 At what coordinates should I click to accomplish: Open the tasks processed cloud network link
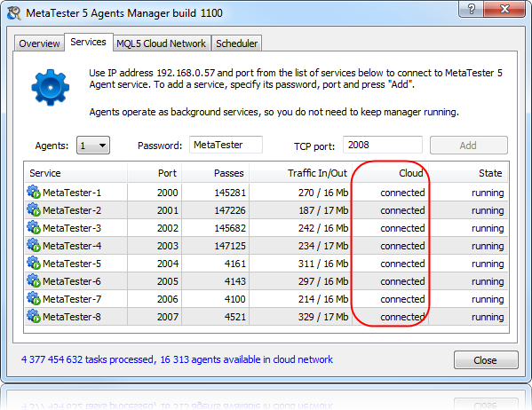(x=177, y=359)
